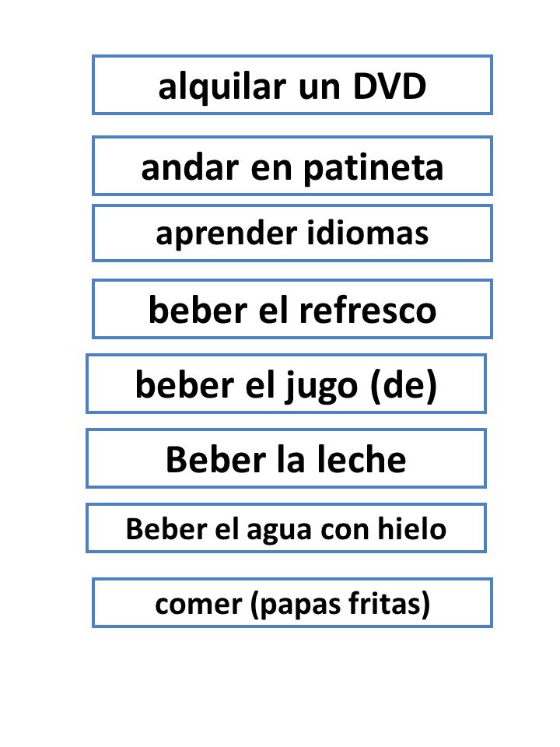Click the word "DVD"

coord(389,86)
